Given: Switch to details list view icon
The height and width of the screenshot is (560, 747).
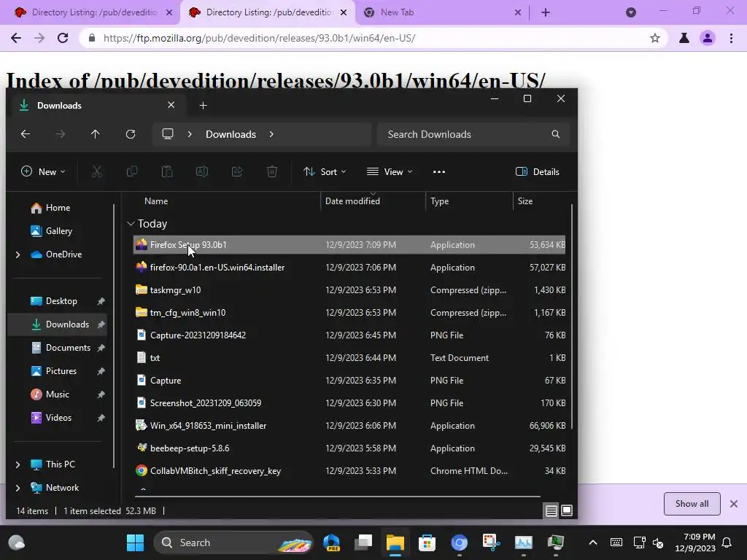Looking at the screenshot, I should tap(551, 511).
